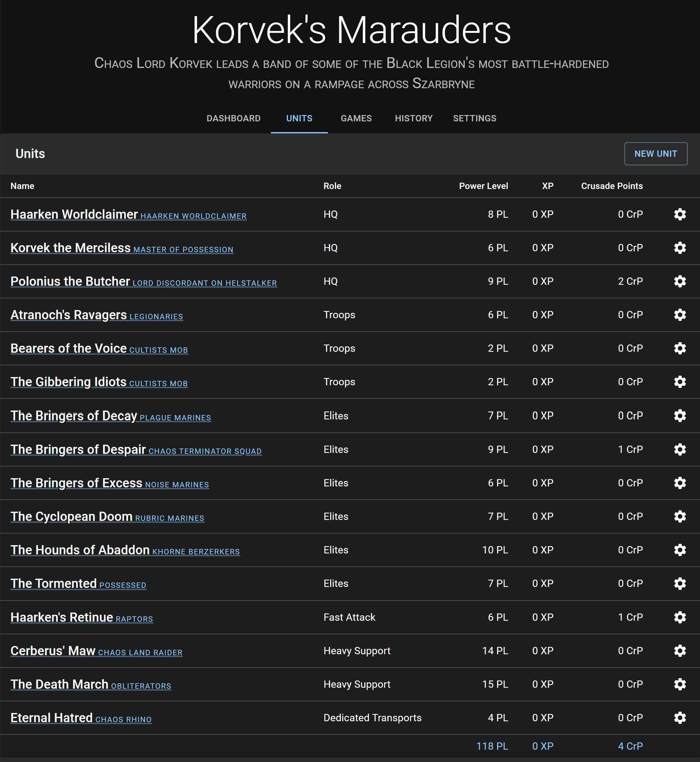Screen dimensions: 700x762
Task: Click gear icon for The Bringers of Despair
Action: pos(680,449)
